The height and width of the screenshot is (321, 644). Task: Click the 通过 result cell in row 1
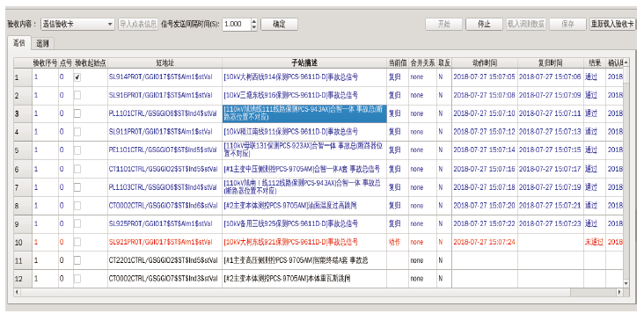point(595,77)
